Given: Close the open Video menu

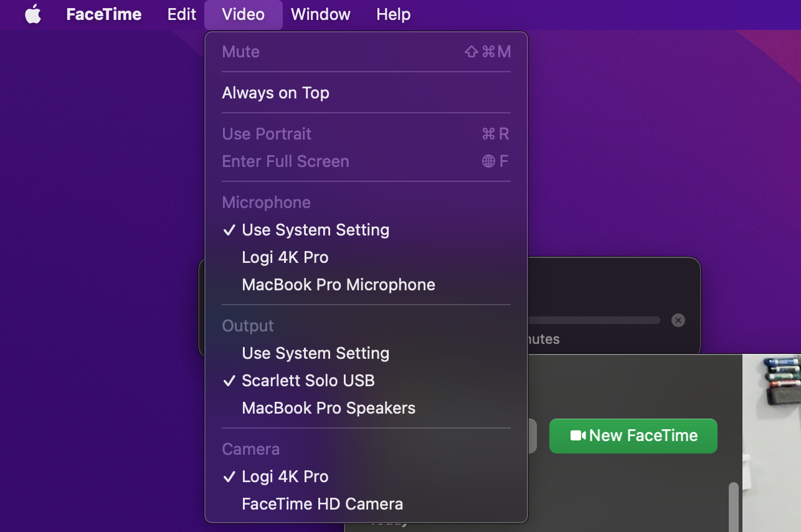Looking at the screenshot, I should point(243,14).
